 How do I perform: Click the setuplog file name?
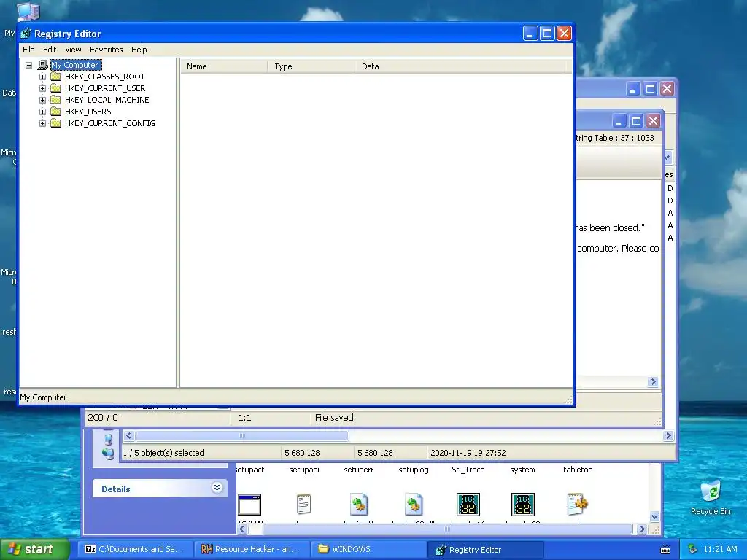[414, 470]
